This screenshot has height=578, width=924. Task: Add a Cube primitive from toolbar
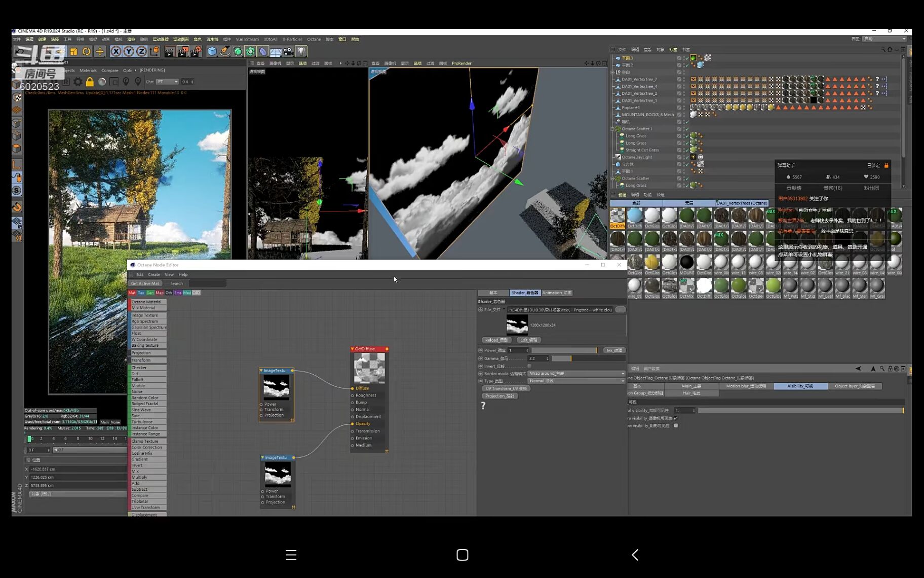pos(212,51)
